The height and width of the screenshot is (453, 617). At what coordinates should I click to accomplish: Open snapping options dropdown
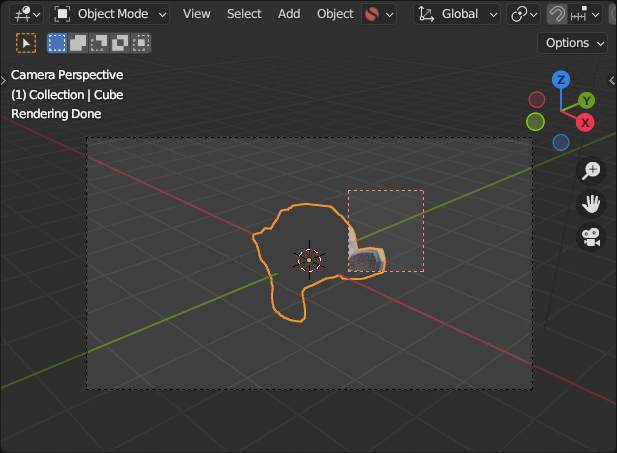click(585, 15)
